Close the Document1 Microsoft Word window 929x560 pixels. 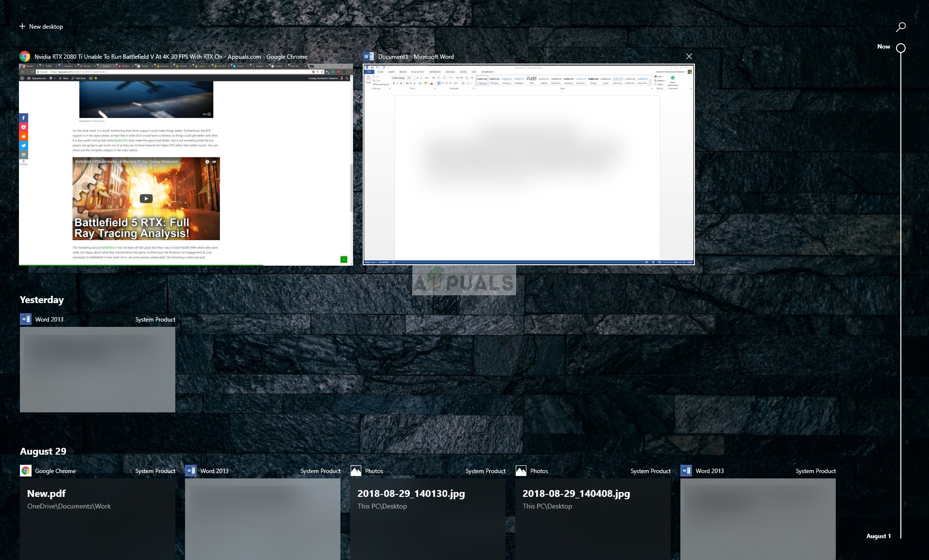click(x=689, y=56)
